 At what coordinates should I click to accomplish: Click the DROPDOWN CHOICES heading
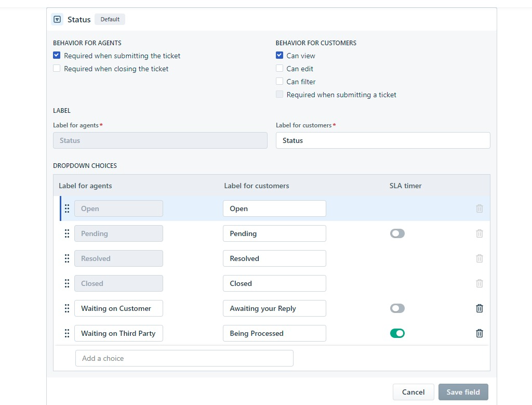[x=85, y=166]
